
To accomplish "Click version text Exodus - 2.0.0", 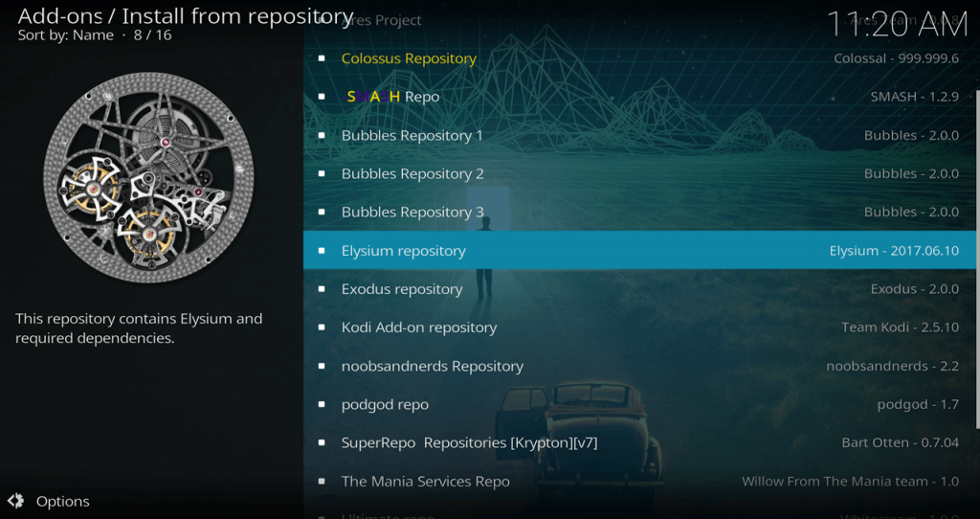I will [914, 289].
